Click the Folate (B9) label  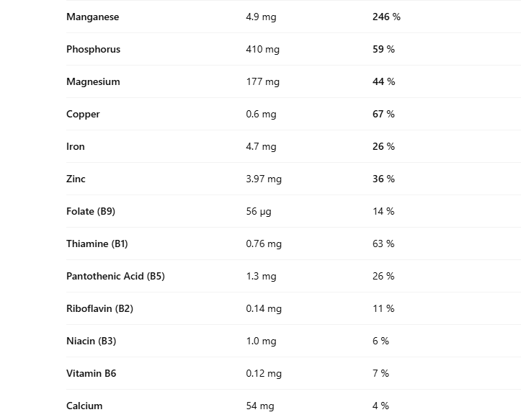pyautogui.click(x=90, y=211)
